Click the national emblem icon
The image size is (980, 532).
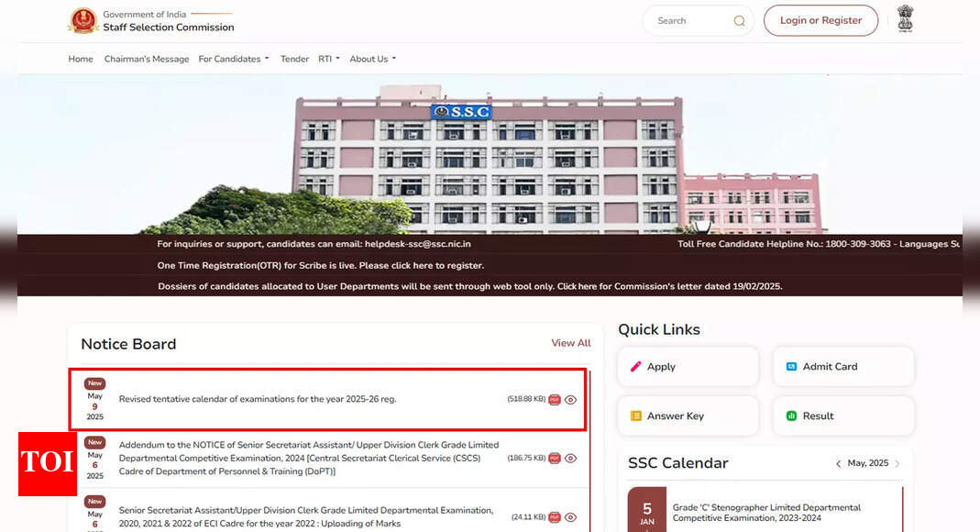click(x=905, y=18)
